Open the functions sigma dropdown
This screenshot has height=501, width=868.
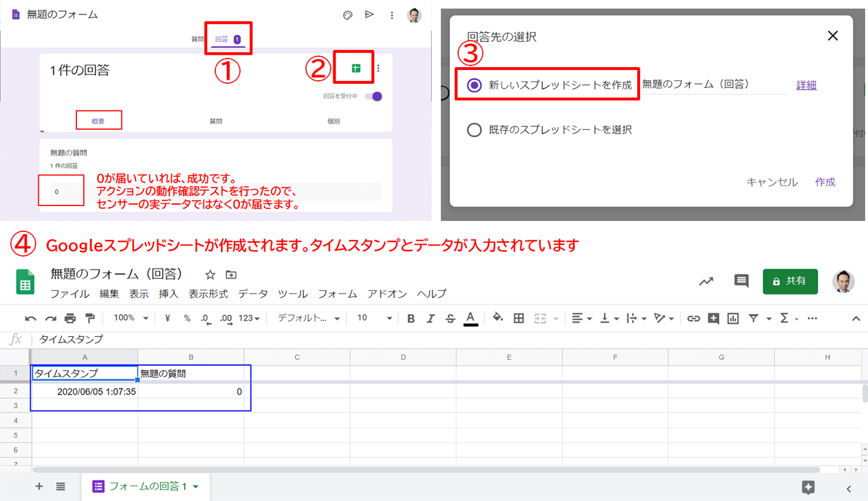788,318
